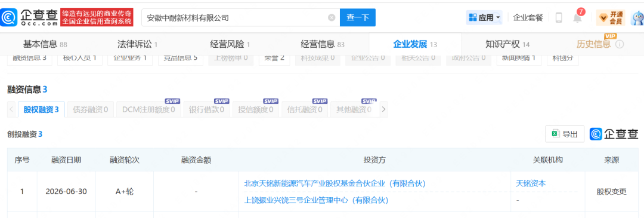The image size is (644, 218).
Task: Switch to the 知识产权 tab
Action: click(x=507, y=44)
